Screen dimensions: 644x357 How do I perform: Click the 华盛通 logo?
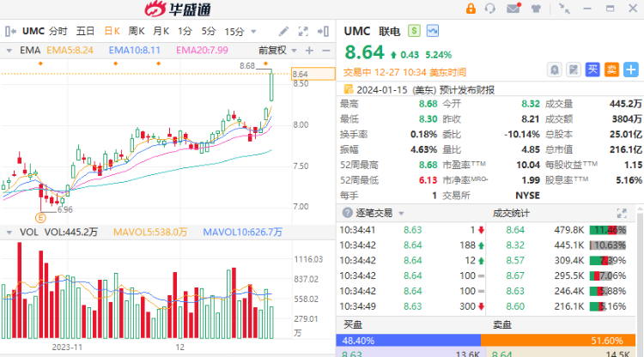coord(178,9)
